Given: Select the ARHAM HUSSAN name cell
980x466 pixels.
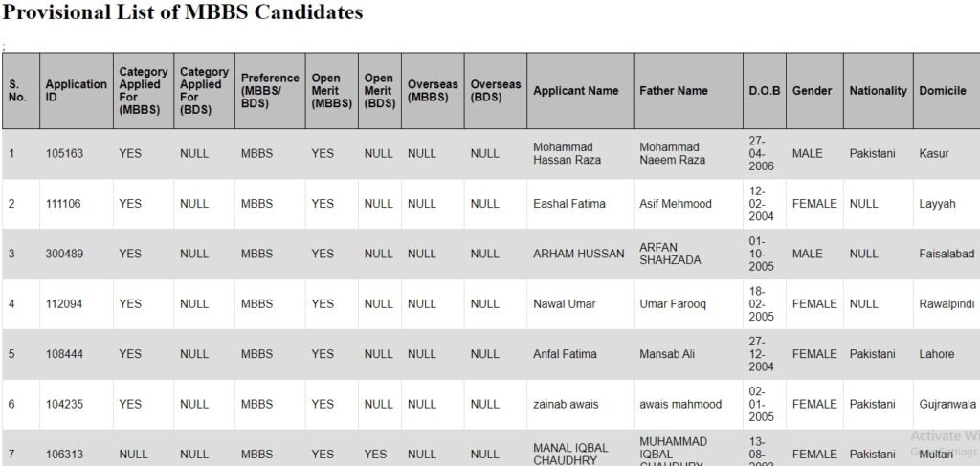Looking at the screenshot, I should click(578, 254).
